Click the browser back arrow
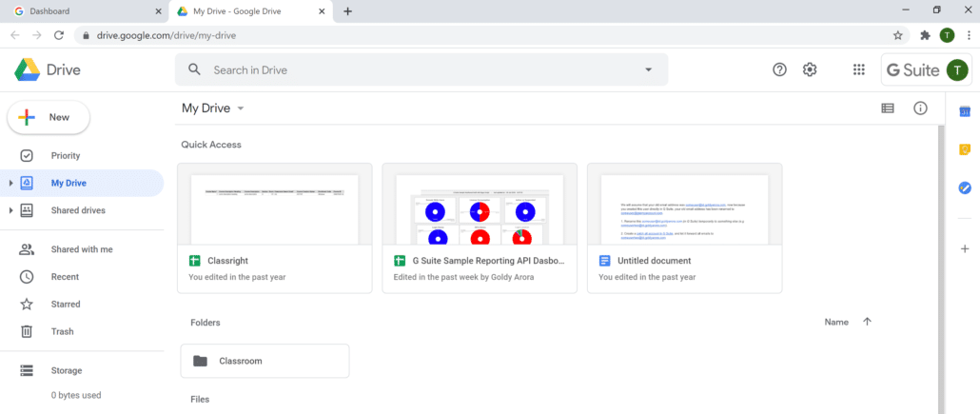Screen dimensions: 980x414 15,35
